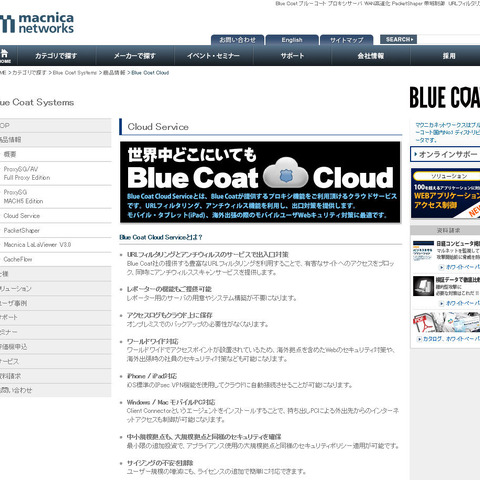This screenshot has width=480, height=480.
Task: Click the Blue Coat Cloud banner image
Action: click(260, 182)
